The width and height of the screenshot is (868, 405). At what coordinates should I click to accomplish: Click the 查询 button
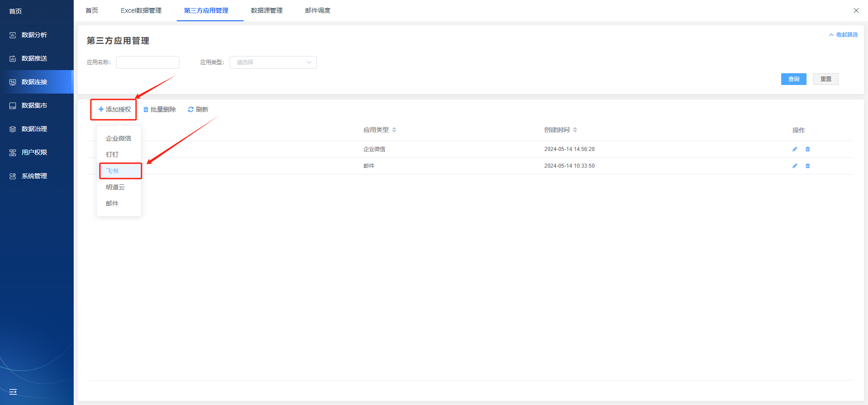pyautogui.click(x=794, y=79)
